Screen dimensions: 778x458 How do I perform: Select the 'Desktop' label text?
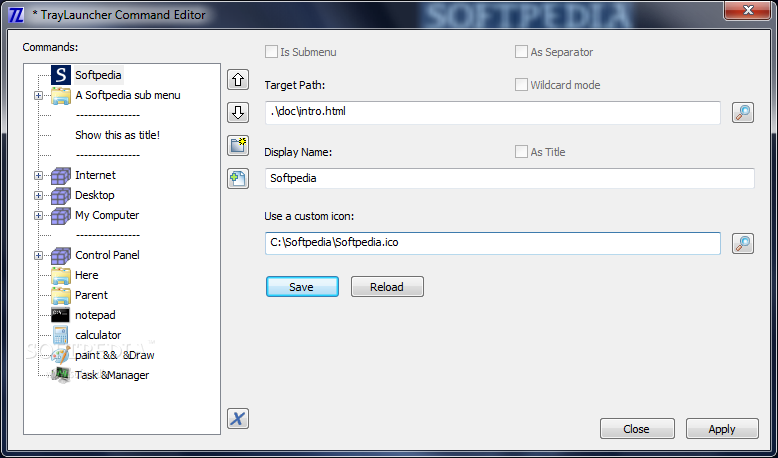95,195
